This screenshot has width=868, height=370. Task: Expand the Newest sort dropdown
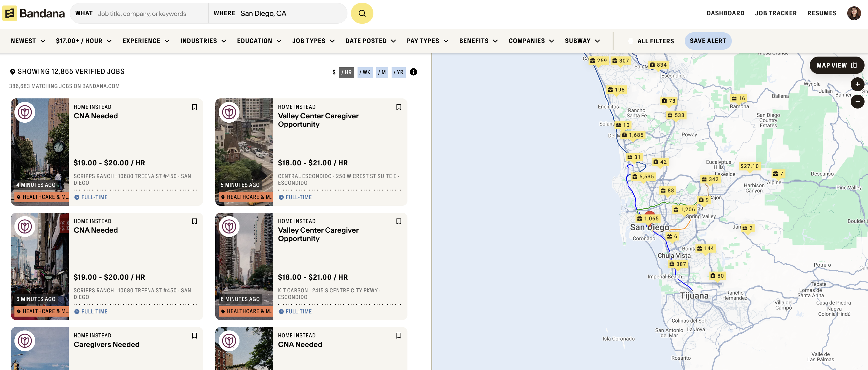[x=28, y=41]
